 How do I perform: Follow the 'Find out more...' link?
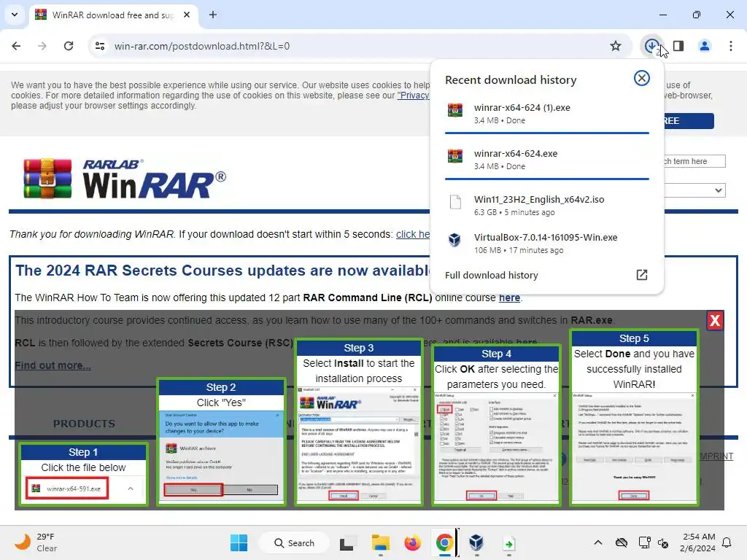pyautogui.click(x=53, y=365)
